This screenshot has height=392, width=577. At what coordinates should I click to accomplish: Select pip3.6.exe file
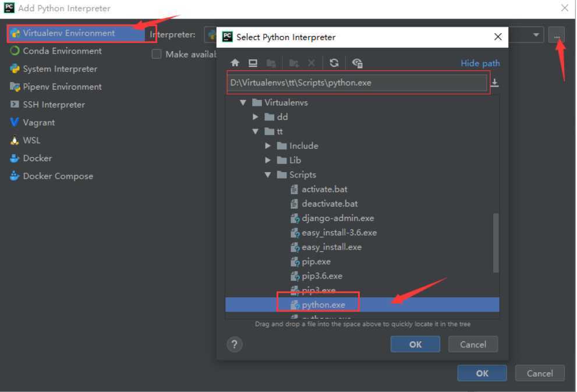pos(317,276)
